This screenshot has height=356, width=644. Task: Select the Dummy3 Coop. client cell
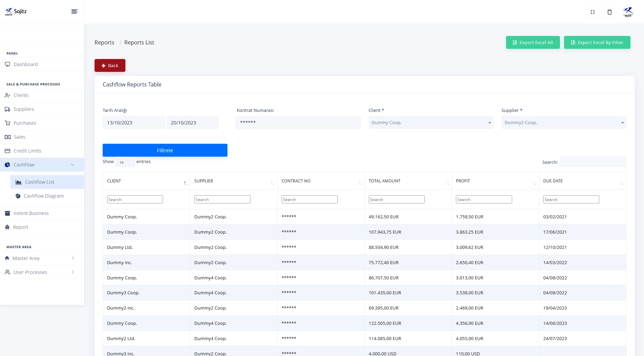click(146, 293)
